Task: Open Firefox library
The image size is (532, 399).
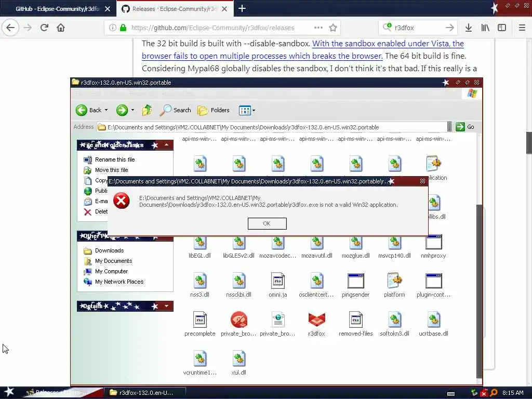Action: click(x=485, y=28)
